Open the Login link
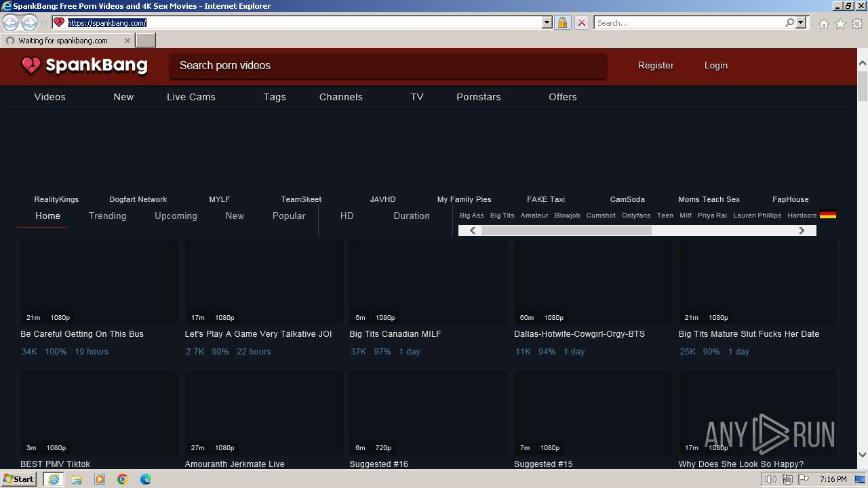 click(x=716, y=66)
